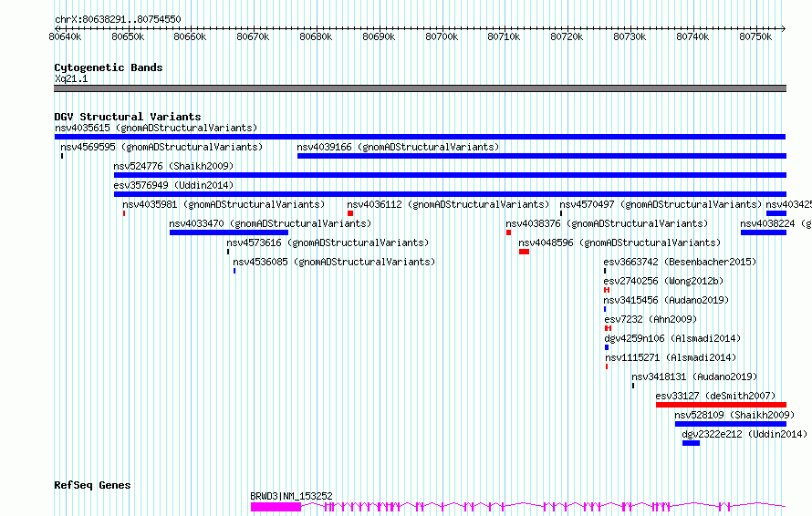This screenshot has height=516, width=812.
Task: Click the large magenta BRWD3 exon block
Action: pos(276,507)
